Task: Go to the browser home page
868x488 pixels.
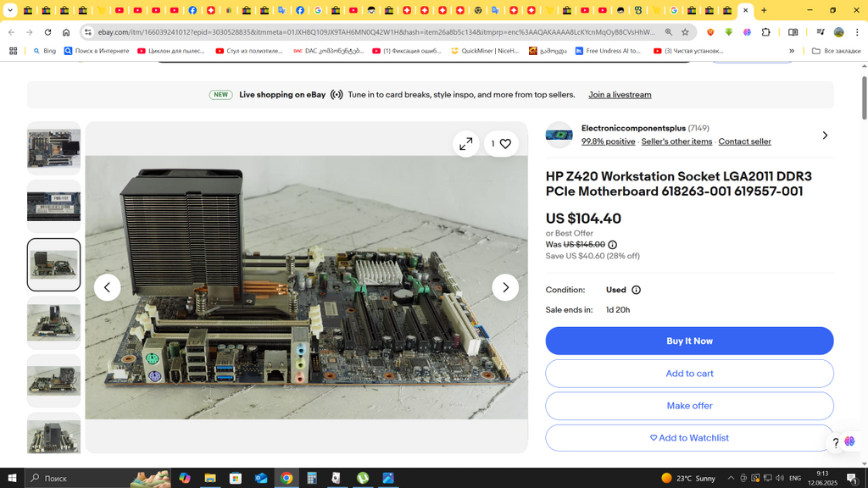Action: 66,32
